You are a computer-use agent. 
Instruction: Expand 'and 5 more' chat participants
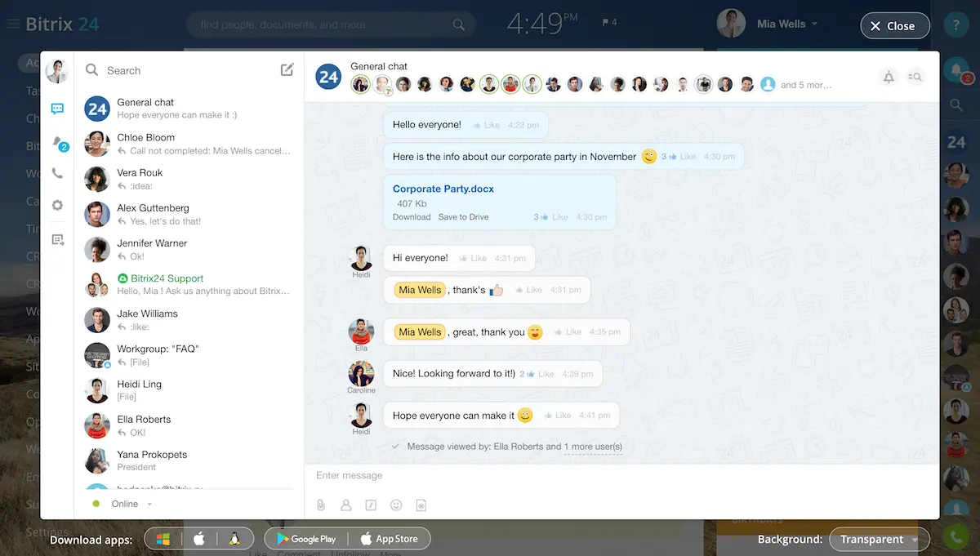tap(805, 85)
